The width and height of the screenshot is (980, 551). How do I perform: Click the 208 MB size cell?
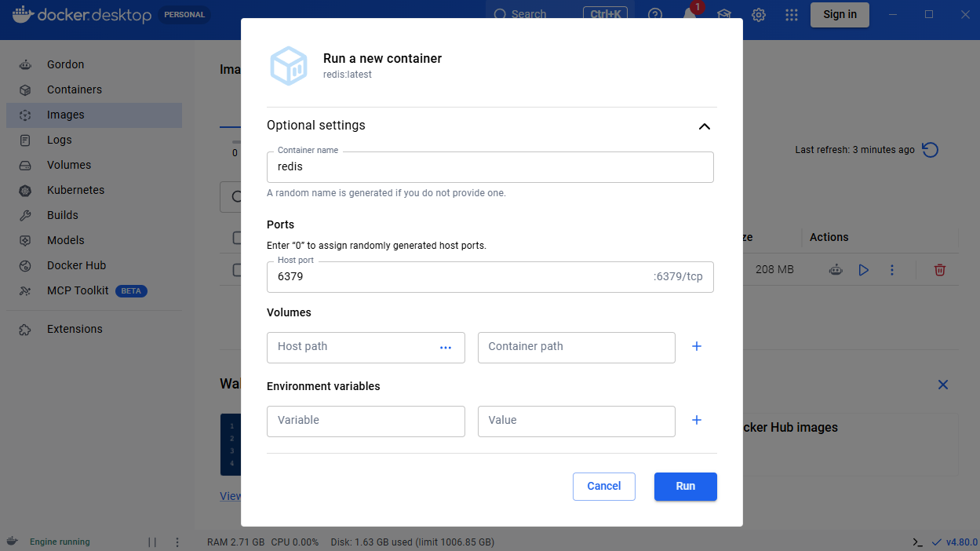[774, 270]
